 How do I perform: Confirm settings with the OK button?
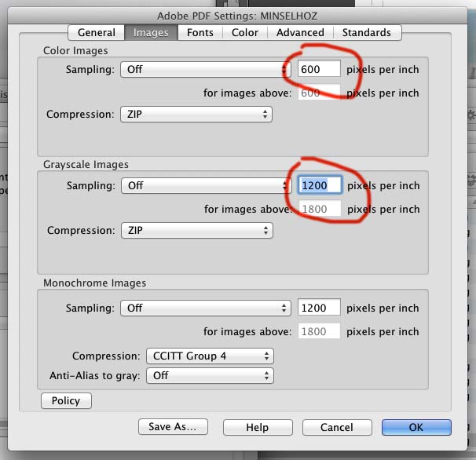tap(416, 427)
